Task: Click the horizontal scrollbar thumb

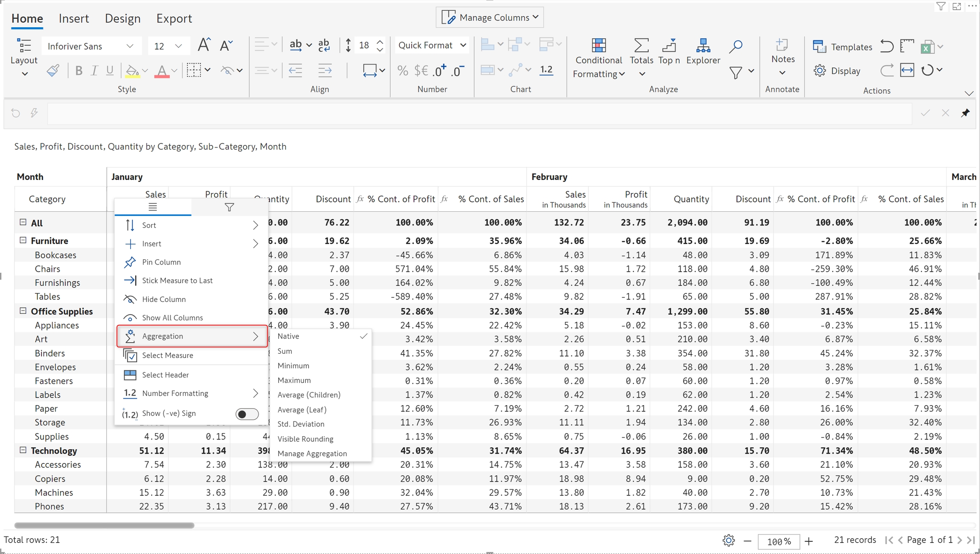Action: click(104, 525)
